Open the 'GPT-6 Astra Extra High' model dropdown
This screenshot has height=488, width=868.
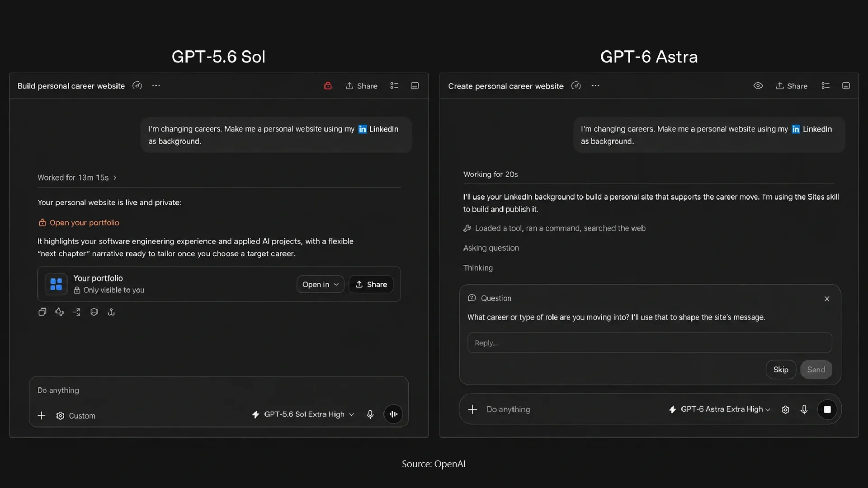click(x=719, y=409)
